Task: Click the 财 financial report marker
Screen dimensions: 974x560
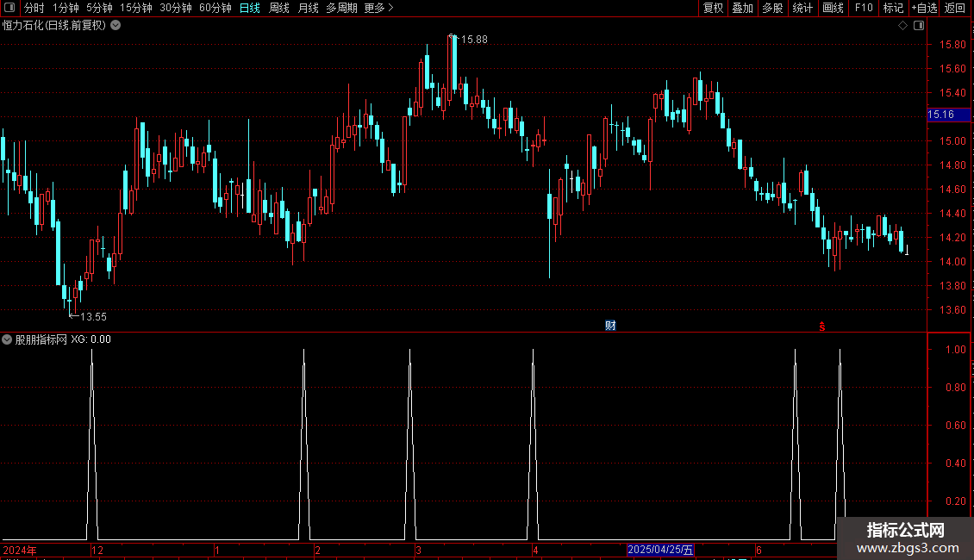Action: tap(610, 326)
